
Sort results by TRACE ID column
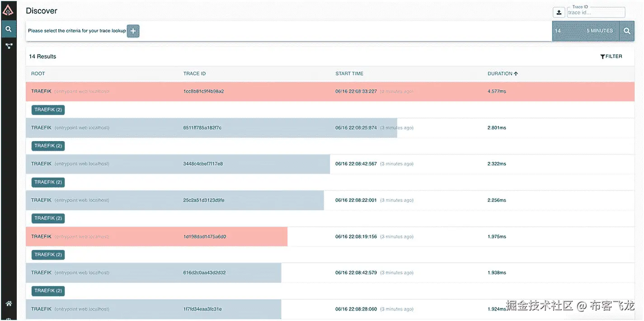tap(194, 74)
